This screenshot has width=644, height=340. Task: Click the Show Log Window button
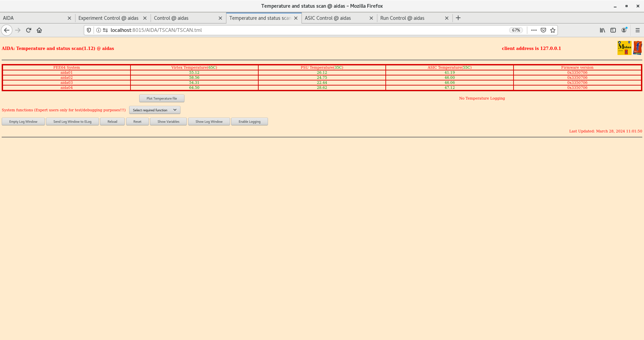coord(209,122)
